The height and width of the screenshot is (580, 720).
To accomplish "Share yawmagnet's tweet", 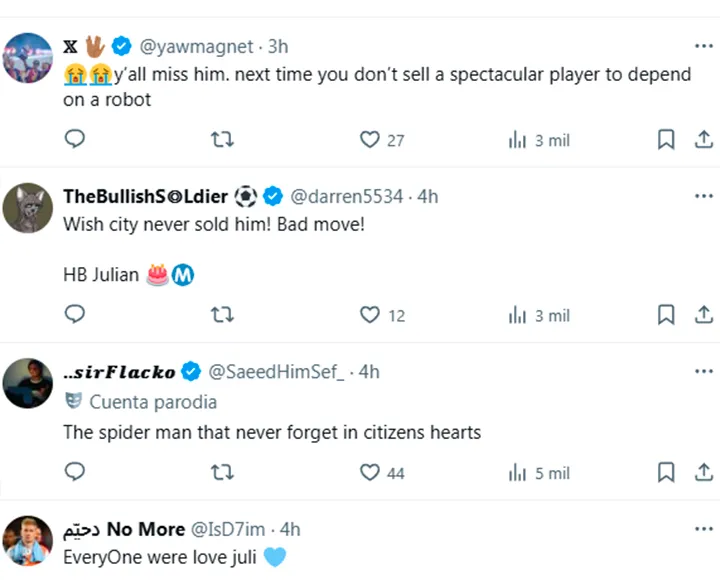I will 702,139.
